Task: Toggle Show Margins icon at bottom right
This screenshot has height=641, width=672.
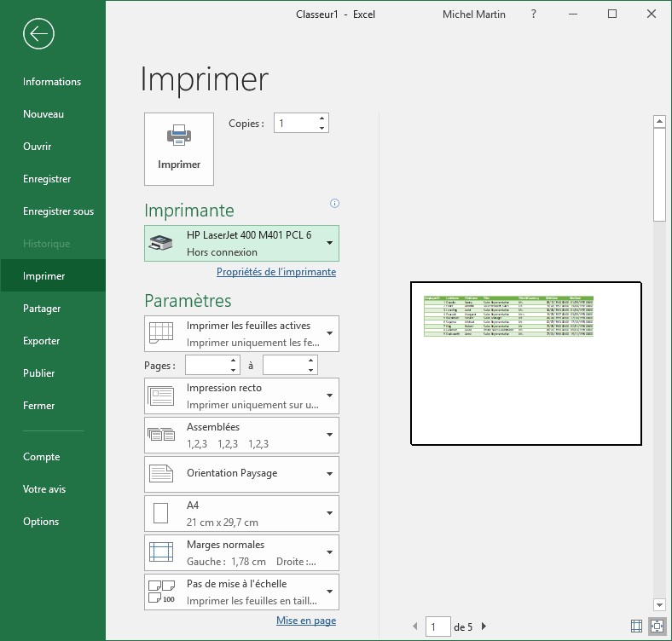Action: pyautogui.click(x=636, y=627)
